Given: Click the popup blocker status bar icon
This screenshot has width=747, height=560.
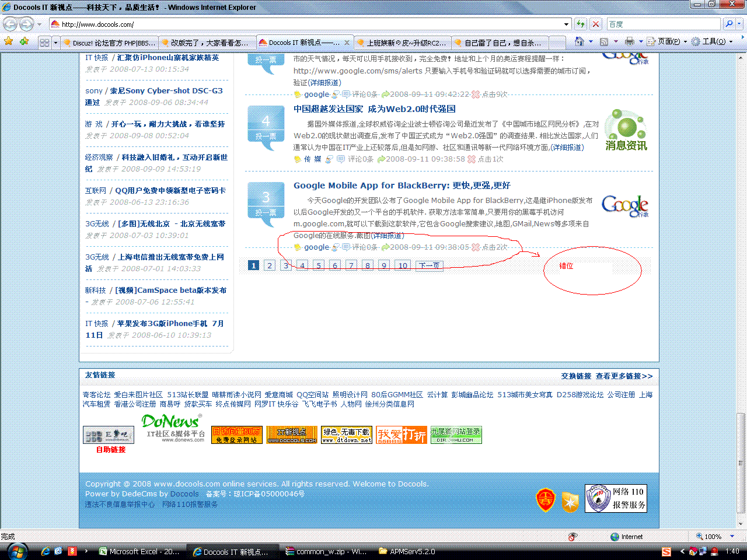Looking at the screenshot, I should pyautogui.click(x=573, y=537).
